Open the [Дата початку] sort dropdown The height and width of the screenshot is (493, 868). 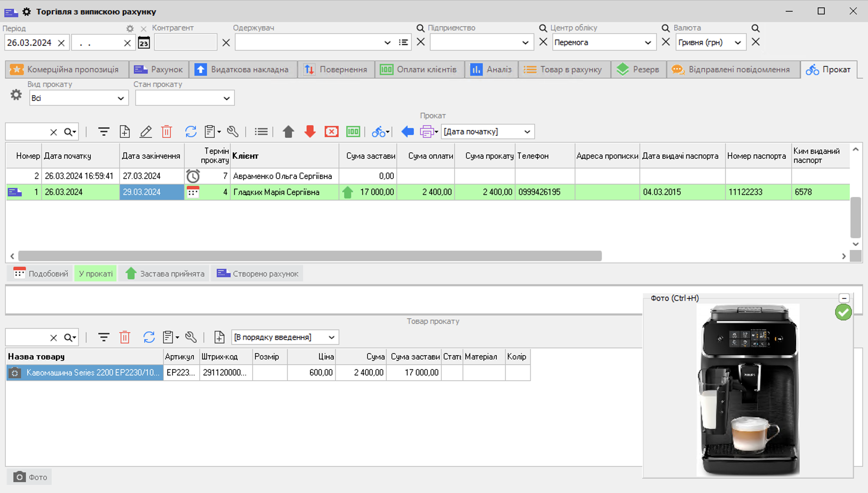487,132
